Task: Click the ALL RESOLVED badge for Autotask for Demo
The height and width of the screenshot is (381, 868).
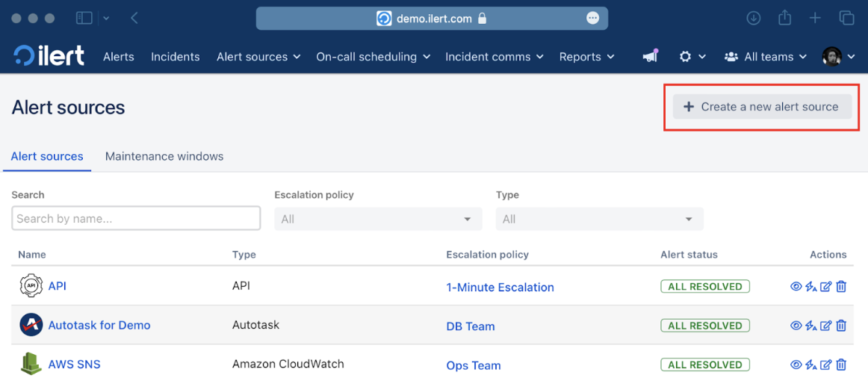Action: click(705, 325)
